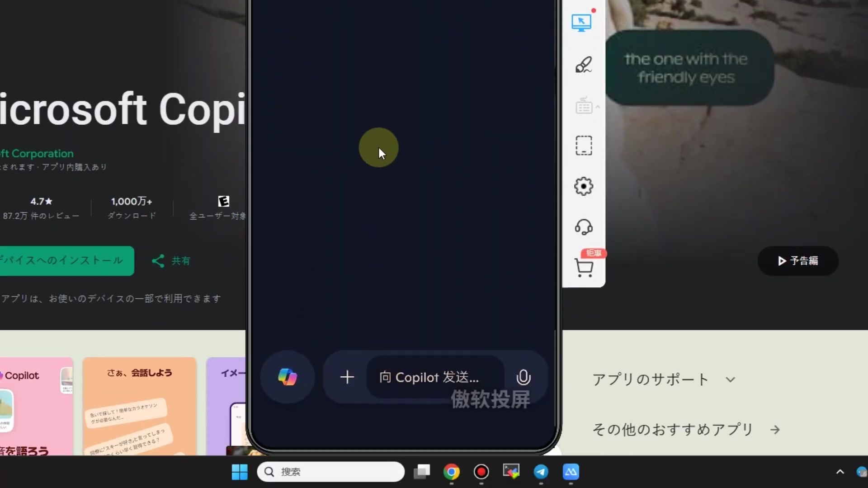Play the 予告編 trailer button

[798, 261]
